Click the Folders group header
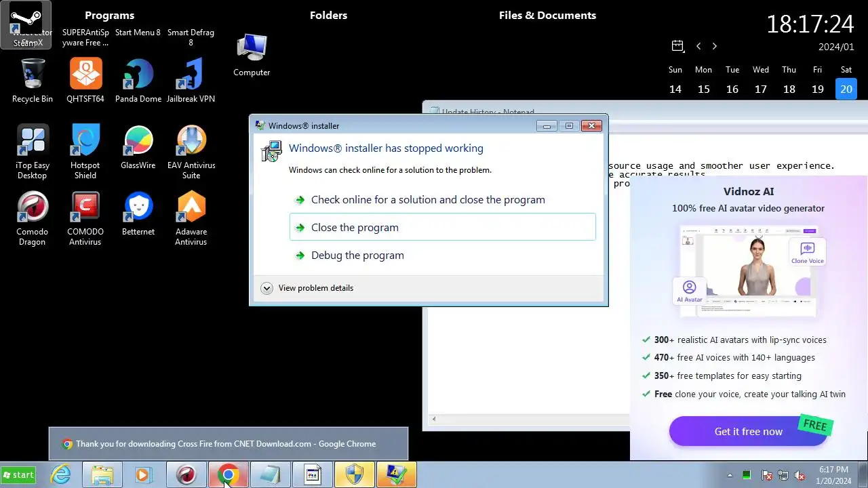This screenshot has height=488, width=868. coord(328,15)
